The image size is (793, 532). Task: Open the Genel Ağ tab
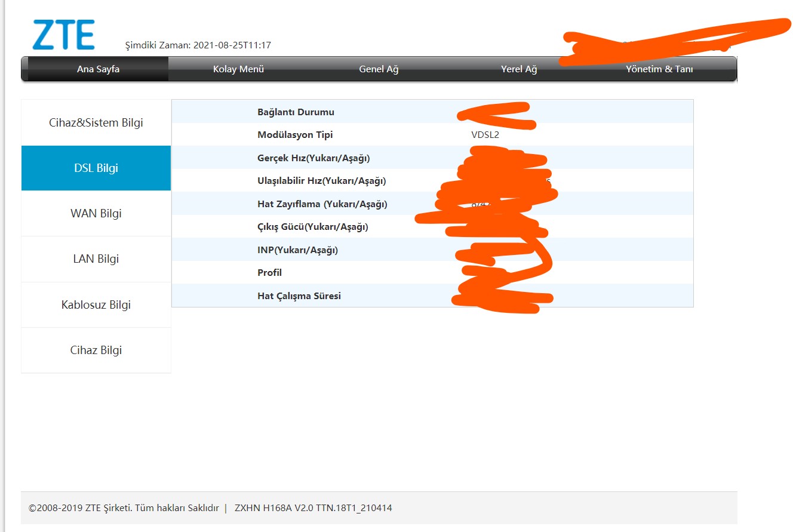tap(379, 69)
